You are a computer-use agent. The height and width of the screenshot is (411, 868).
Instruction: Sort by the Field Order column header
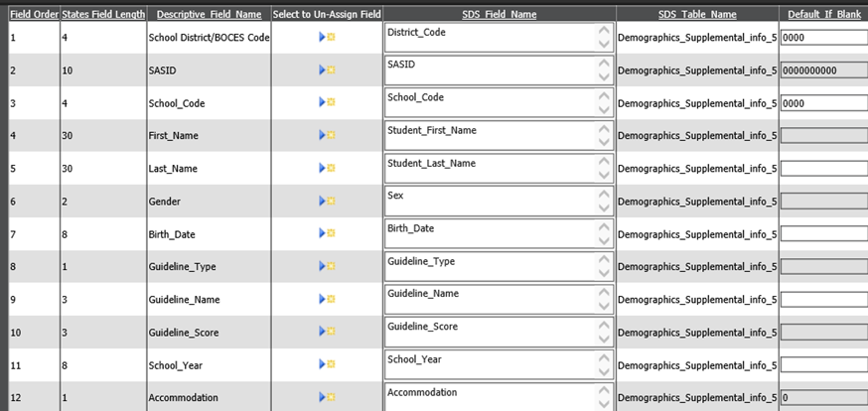32,15
